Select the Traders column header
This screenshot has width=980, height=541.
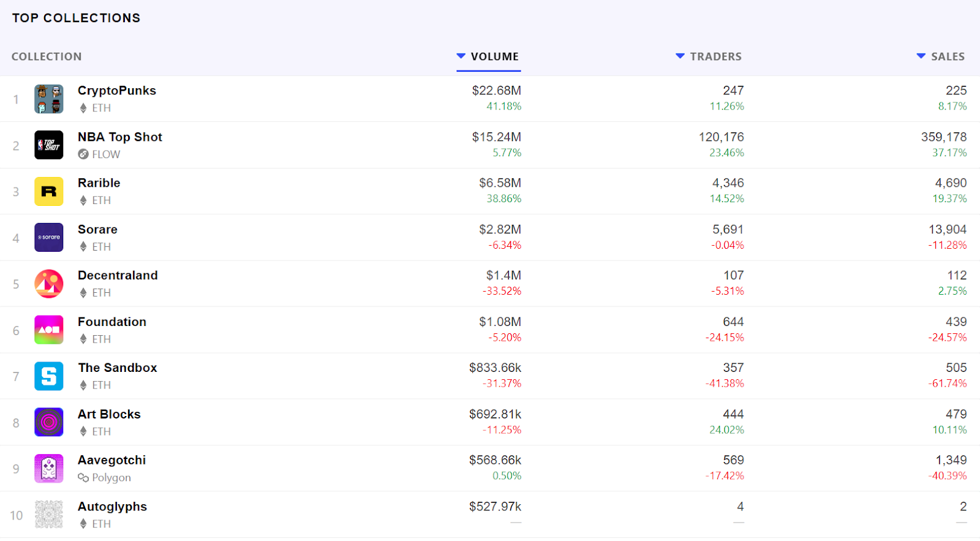pyautogui.click(x=715, y=56)
